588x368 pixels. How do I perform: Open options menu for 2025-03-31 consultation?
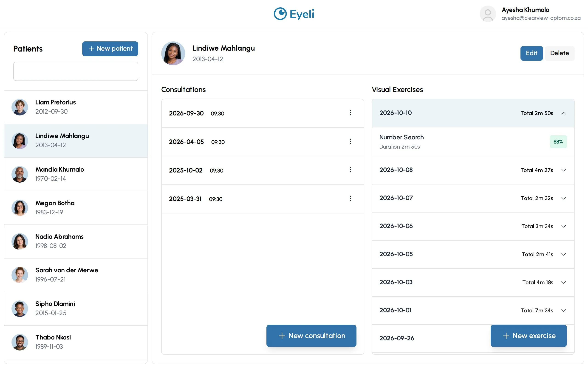pos(350,198)
